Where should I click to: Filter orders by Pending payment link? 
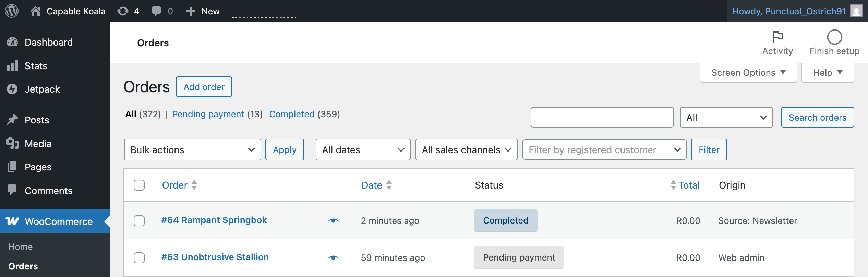point(208,114)
